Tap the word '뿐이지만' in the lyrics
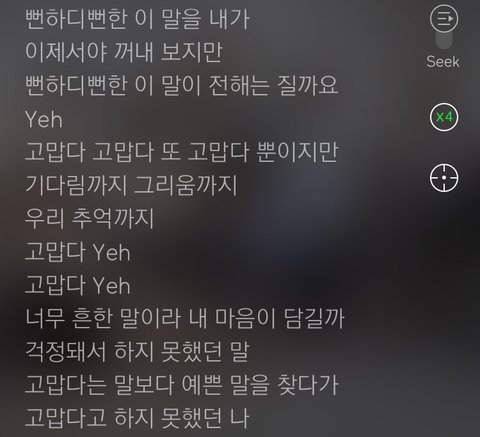480x437 pixels. tap(297, 152)
